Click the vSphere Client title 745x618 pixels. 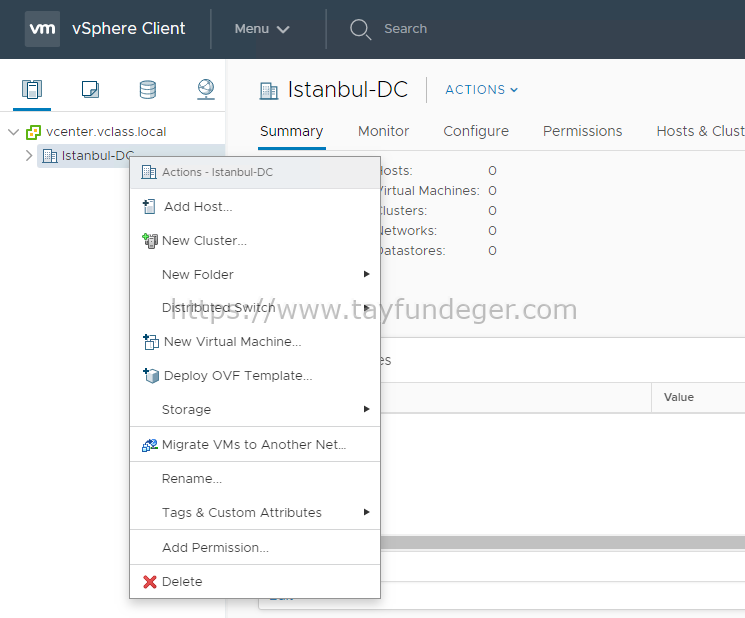click(128, 29)
